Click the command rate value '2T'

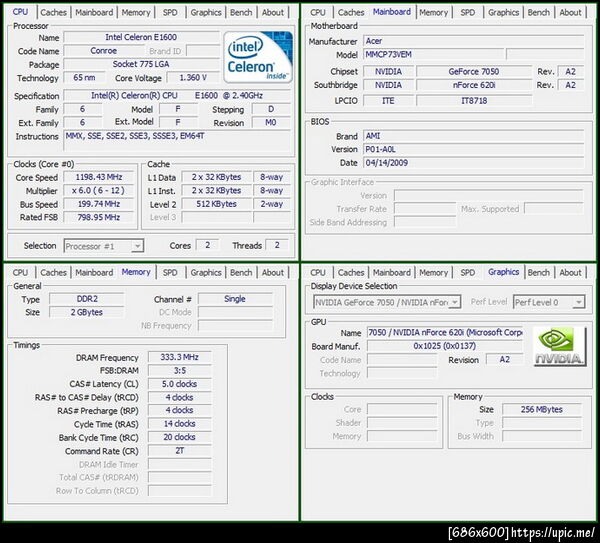point(179,451)
